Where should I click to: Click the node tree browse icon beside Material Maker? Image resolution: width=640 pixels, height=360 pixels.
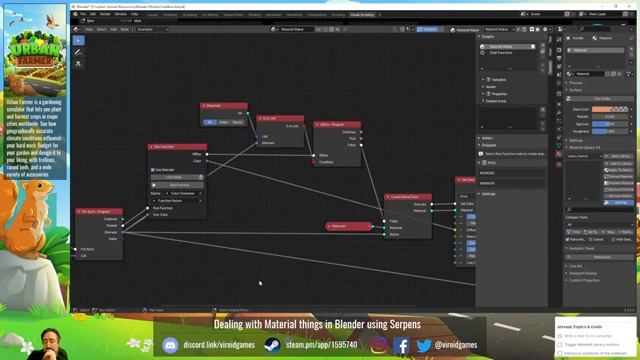click(x=274, y=29)
